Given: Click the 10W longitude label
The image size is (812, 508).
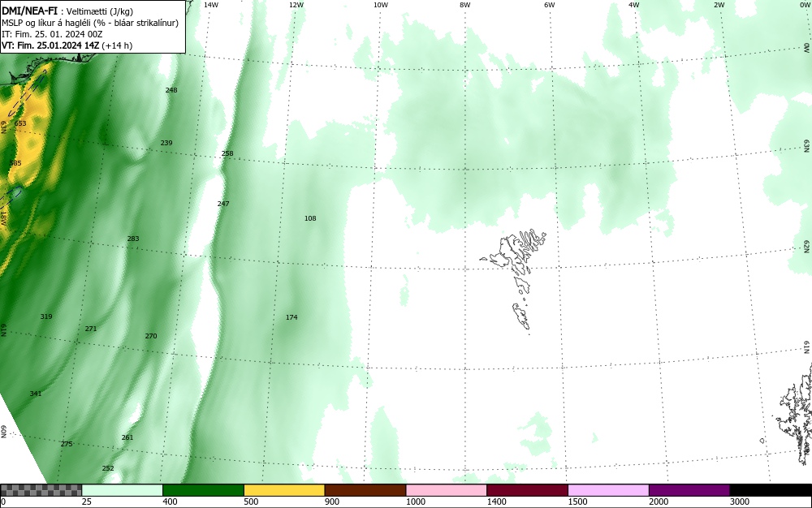Looking at the screenshot, I should click(x=381, y=5).
